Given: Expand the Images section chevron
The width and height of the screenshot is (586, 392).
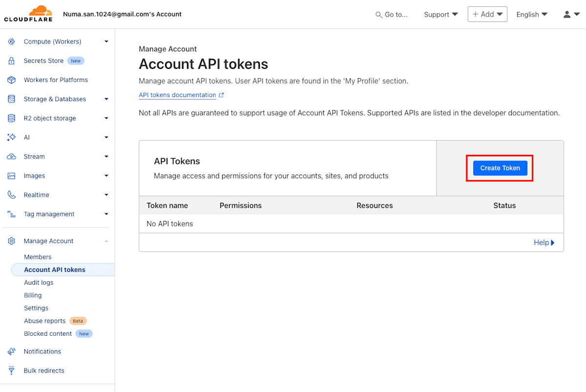Looking at the screenshot, I should pyautogui.click(x=106, y=176).
